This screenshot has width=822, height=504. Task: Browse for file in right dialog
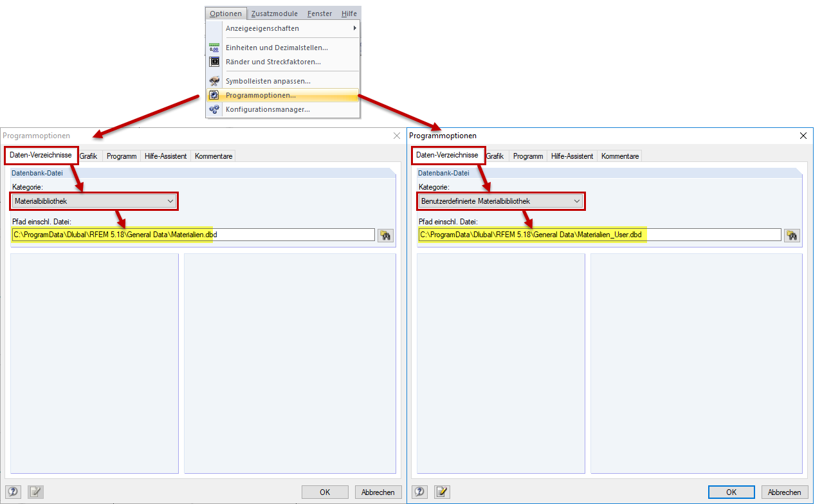(x=792, y=235)
